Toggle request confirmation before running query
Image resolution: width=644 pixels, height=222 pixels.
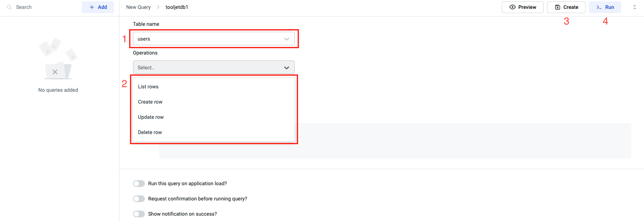pyautogui.click(x=139, y=199)
